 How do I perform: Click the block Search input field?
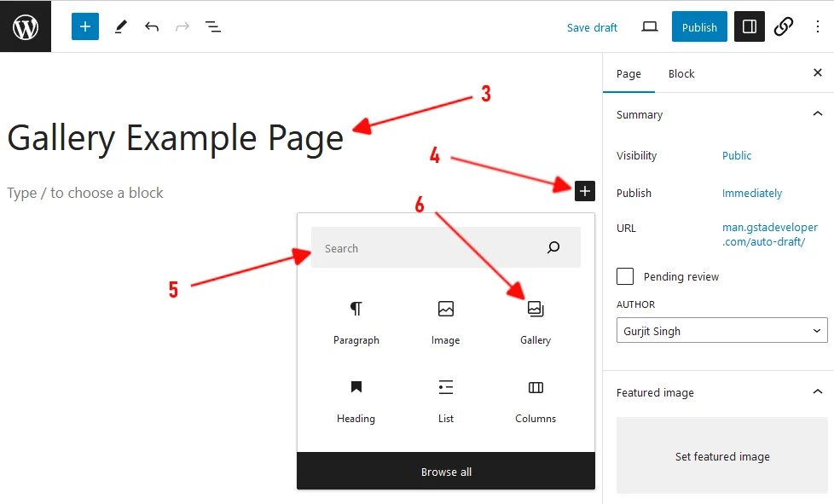(x=431, y=248)
